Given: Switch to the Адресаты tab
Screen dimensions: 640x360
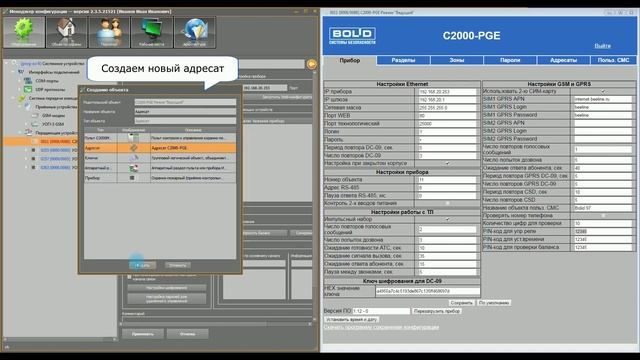Looking at the screenshot, I should point(564,60).
